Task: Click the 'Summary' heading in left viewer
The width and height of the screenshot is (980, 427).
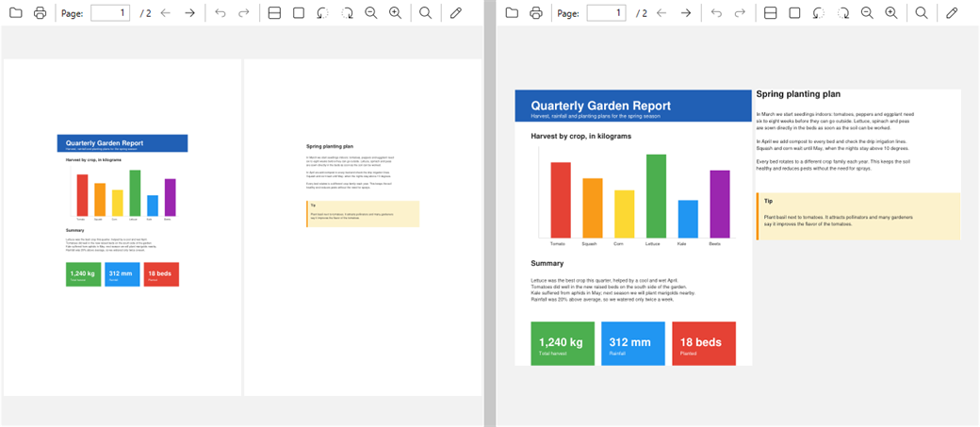Action: pyautogui.click(x=75, y=230)
